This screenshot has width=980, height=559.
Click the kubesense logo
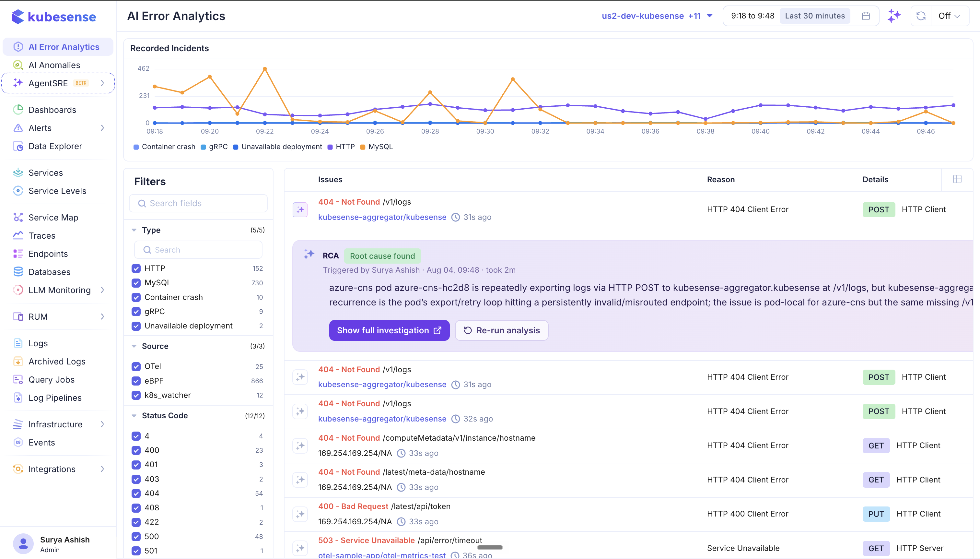point(54,17)
